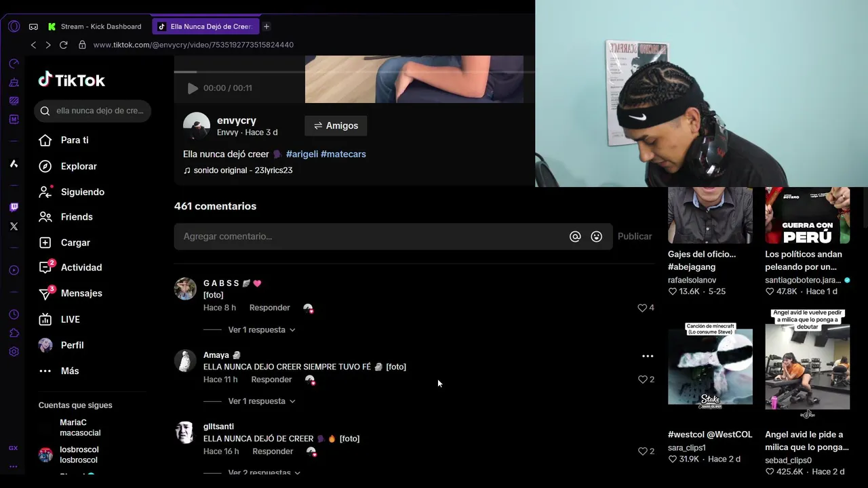
Task: Expand Ver 1 respuesta under G A B S S
Action: (x=262, y=330)
